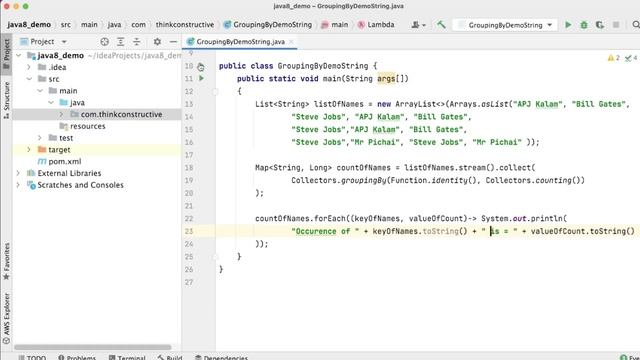This screenshot has width=640, height=360.
Task: Open the Structure side tab
Action: (x=7, y=100)
